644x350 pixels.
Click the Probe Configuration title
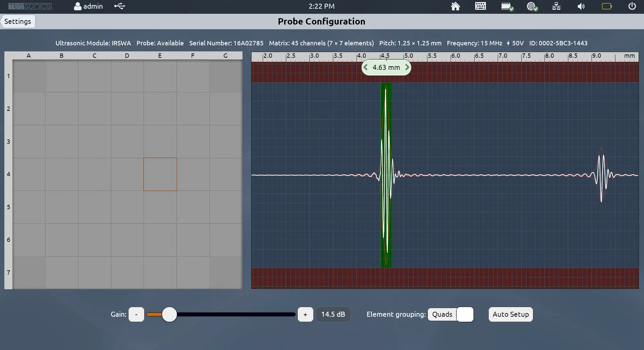click(321, 21)
